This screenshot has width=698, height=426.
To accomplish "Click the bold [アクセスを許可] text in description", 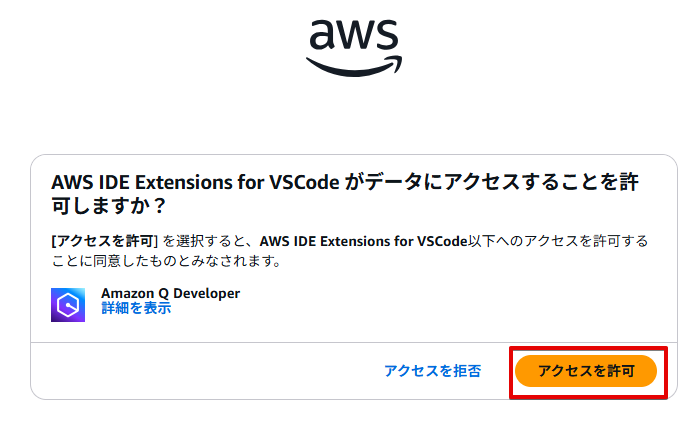I will [x=105, y=241].
